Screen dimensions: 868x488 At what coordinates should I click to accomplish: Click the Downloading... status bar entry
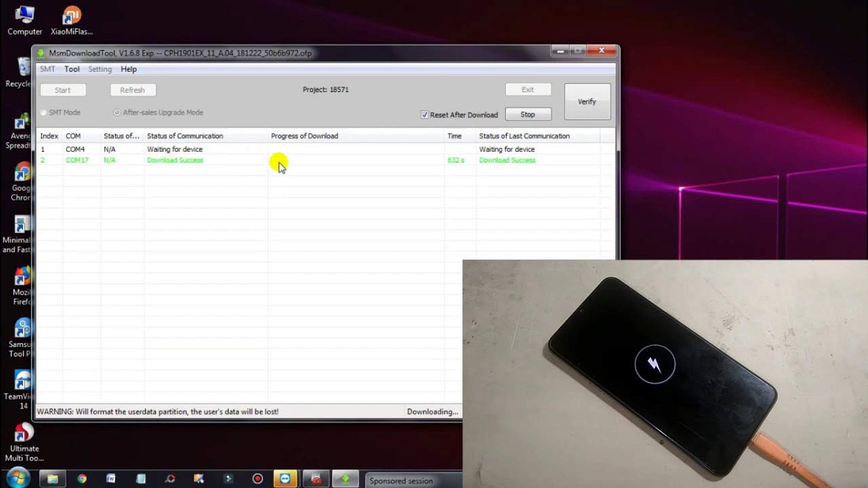(433, 411)
